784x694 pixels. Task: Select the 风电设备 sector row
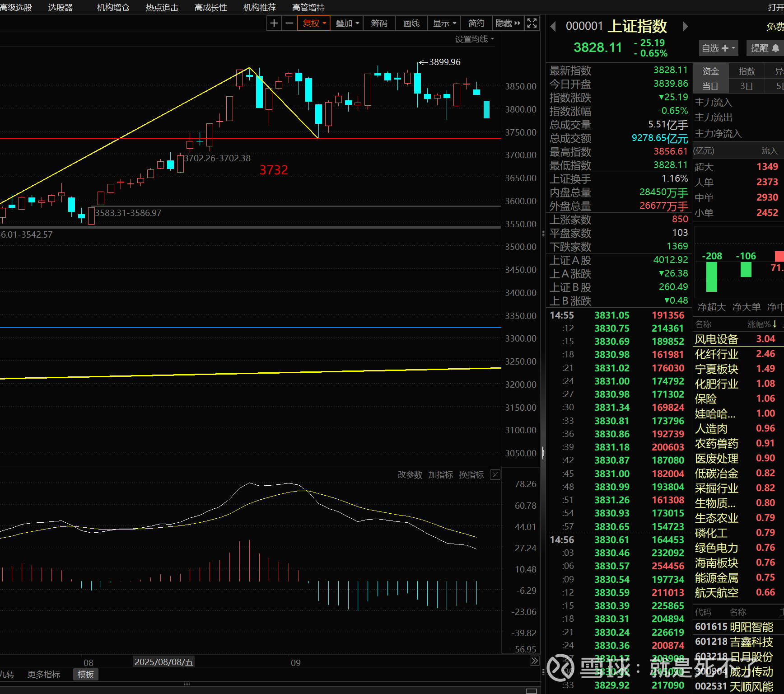click(738, 339)
